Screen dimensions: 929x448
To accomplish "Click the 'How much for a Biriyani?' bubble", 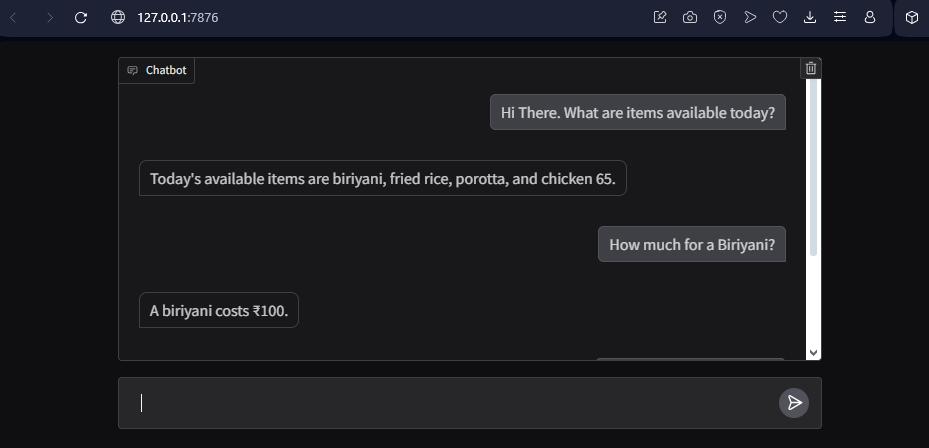I will click(691, 244).
